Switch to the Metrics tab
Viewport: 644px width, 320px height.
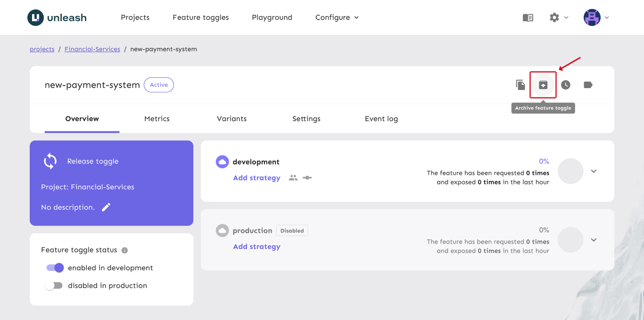tap(157, 119)
